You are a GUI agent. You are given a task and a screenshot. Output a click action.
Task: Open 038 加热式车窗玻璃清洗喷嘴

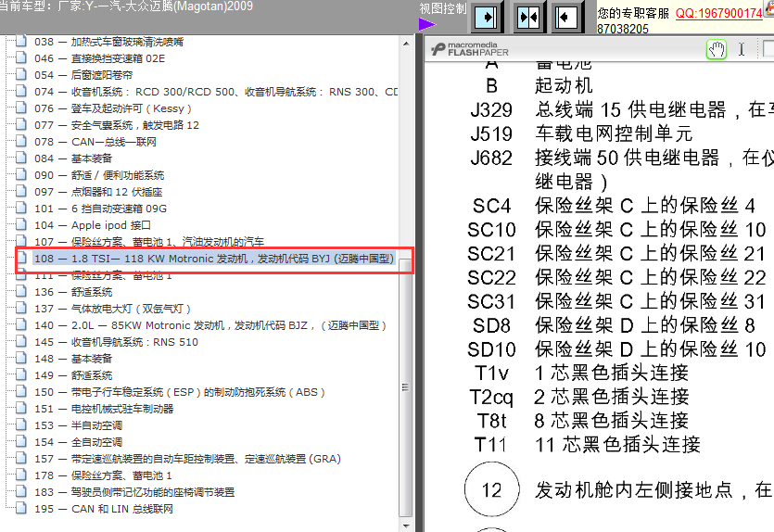(x=108, y=42)
